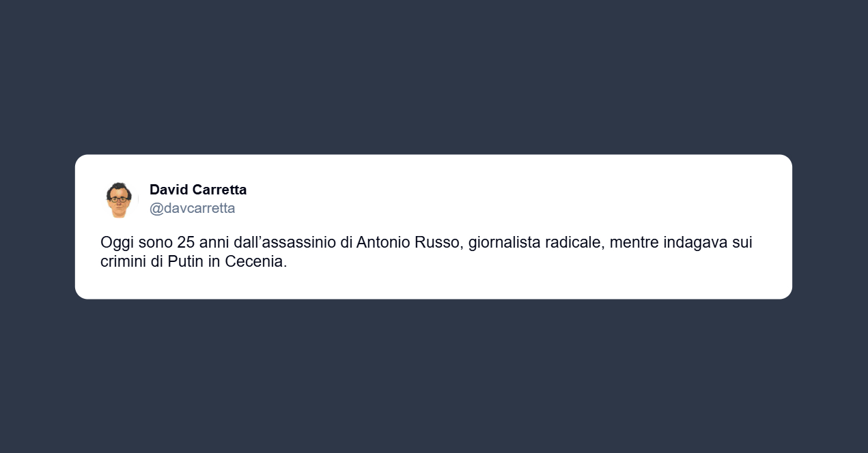The height and width of the screenshot is (453, 868).
Task: Open the David Carretta display name
Action: pyautogui.click(x=198, y=190)
